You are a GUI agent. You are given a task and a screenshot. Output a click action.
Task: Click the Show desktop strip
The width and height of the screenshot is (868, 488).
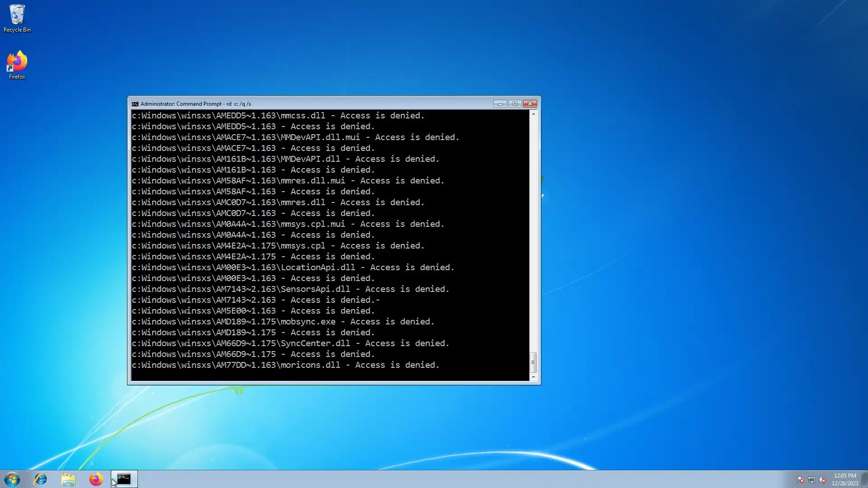click(x=864, y=479)
